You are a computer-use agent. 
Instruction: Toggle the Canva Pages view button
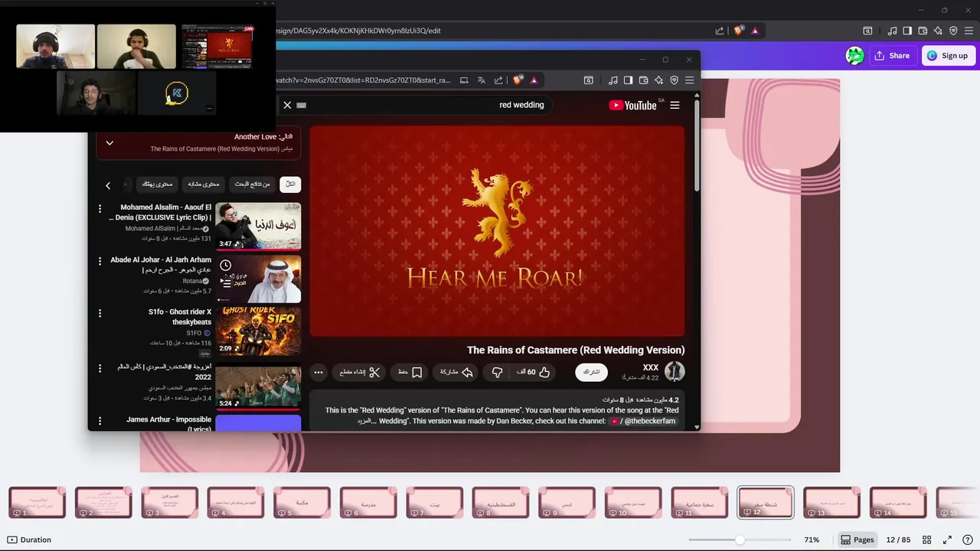point(857,540)
